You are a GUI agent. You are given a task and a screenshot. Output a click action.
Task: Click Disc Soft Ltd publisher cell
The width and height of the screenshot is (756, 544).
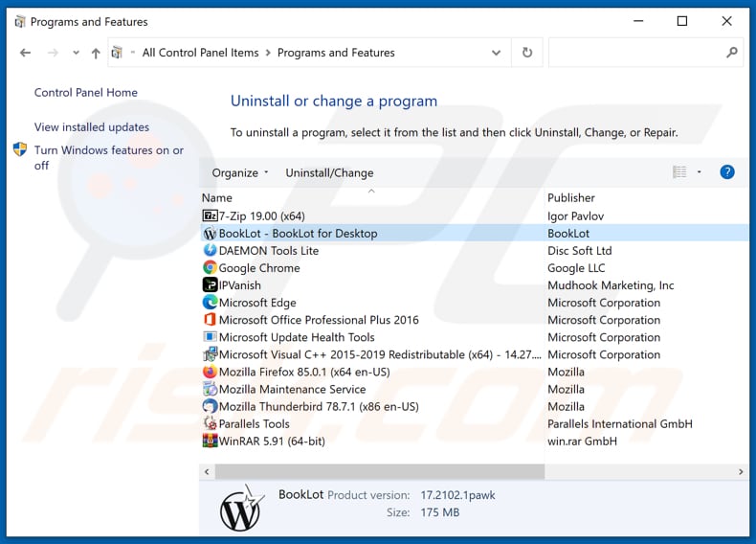[580, 251]
